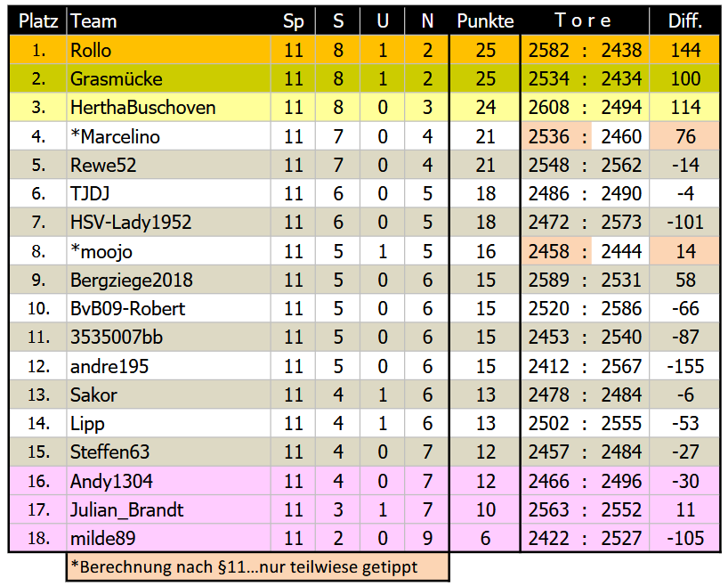Click the Punkte column header

(485, 21)
